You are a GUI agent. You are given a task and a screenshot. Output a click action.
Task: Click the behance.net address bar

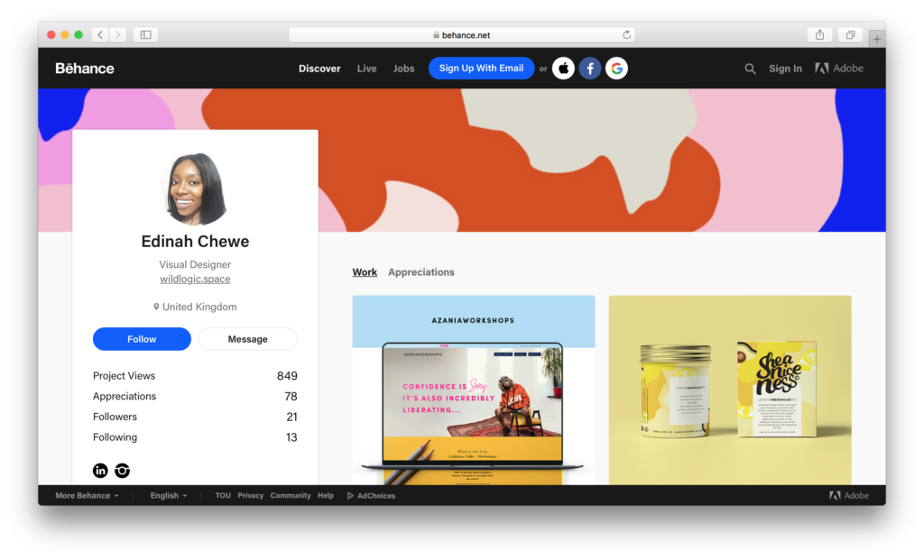click(462, 35)
